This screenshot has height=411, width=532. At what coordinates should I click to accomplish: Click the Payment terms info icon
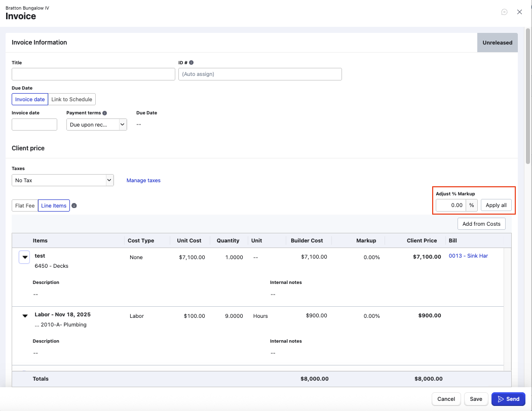tap(105, 113)
